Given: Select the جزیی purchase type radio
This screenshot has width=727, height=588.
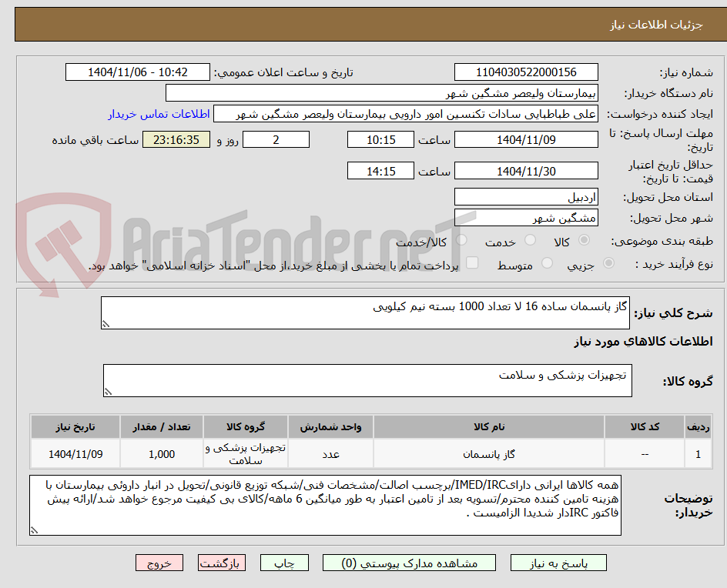Looking at the screenshot, I should 608,263.
